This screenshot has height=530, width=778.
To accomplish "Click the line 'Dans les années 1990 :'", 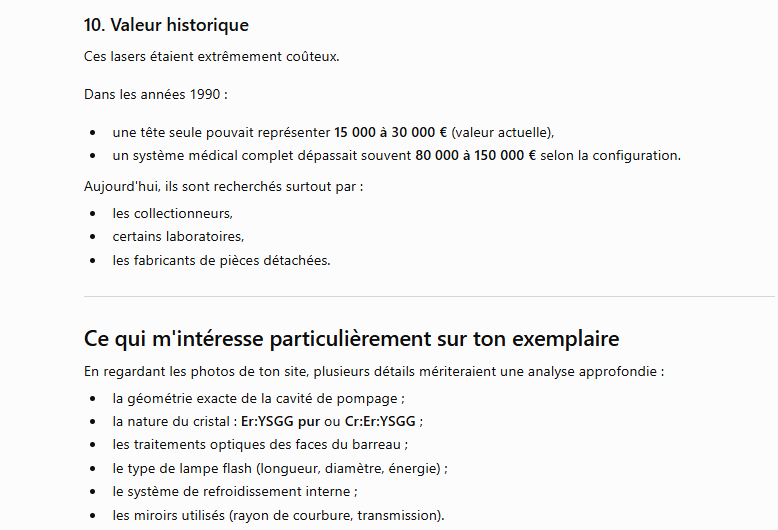I will [x=156, y=94].
